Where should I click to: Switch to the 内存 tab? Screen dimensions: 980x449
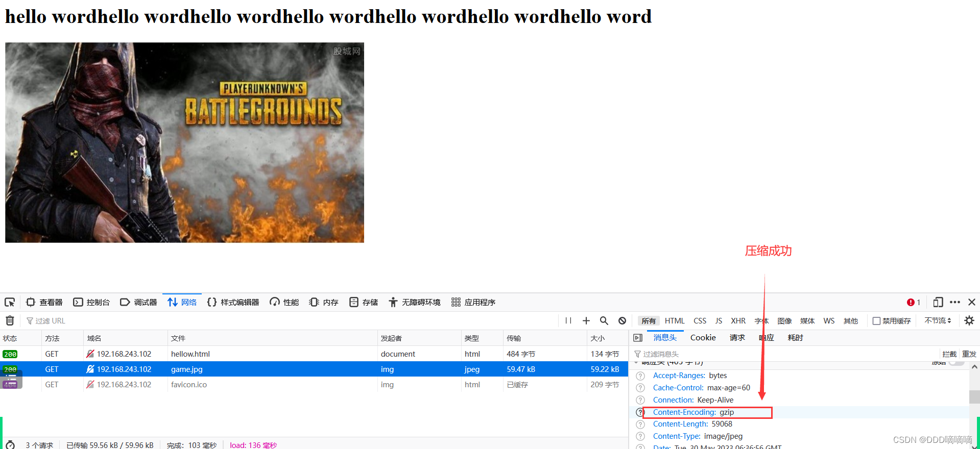[x=324, y=302]
